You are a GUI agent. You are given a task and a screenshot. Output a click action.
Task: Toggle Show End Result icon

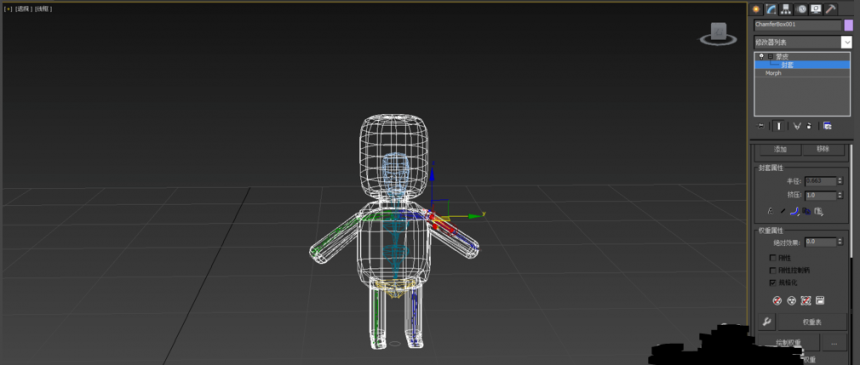[778, 126]
